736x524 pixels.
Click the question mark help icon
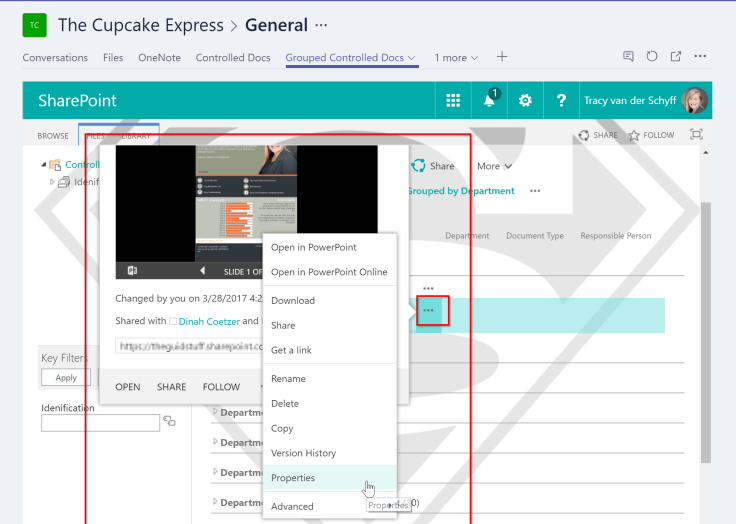(x=561, y=101)
